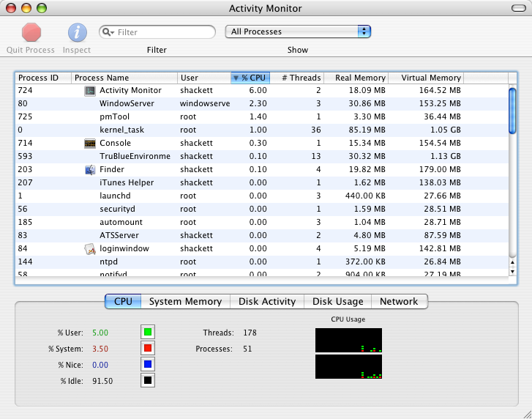Select the Console process icon
Viewport: 532px width, 419px height.
(90, 143)
